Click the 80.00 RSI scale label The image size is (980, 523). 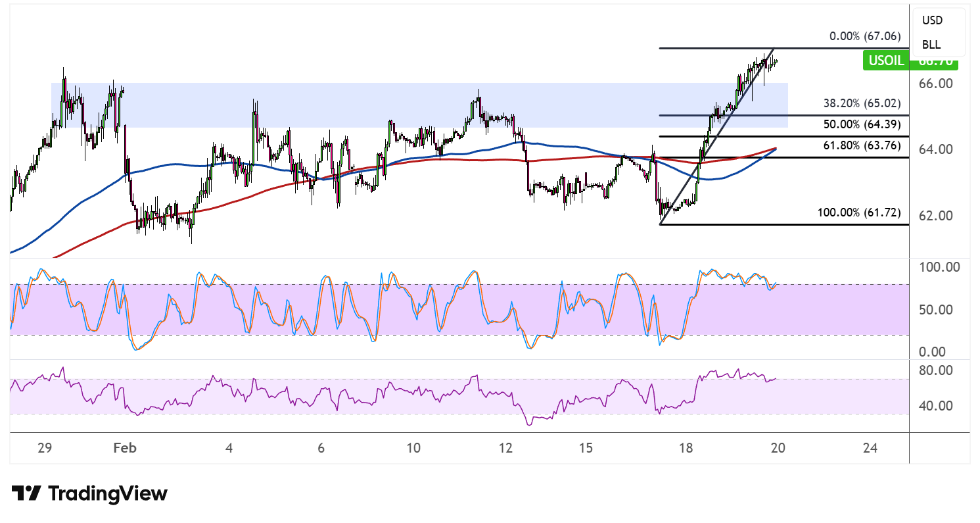point(936,370)
